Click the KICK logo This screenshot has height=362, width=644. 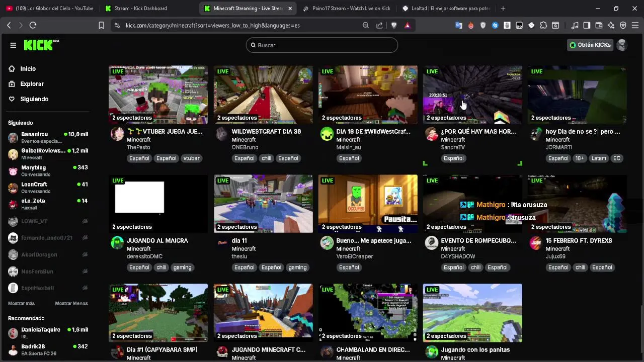[x=41, y=45]
